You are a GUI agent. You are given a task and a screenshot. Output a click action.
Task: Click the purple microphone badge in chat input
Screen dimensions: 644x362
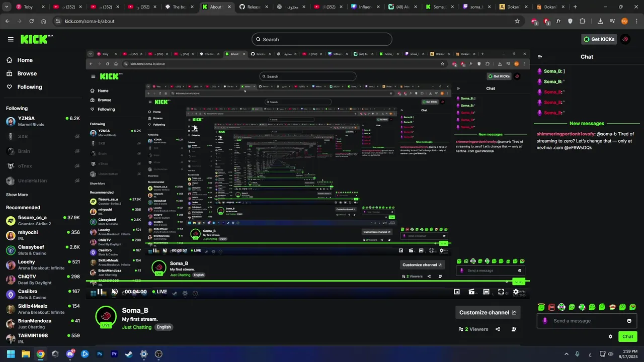tap(545, 321)
